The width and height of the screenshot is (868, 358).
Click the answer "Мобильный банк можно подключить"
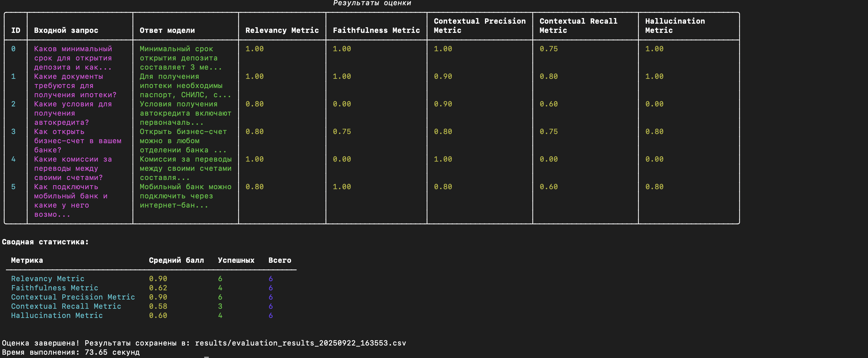click(x=186, y=191)
